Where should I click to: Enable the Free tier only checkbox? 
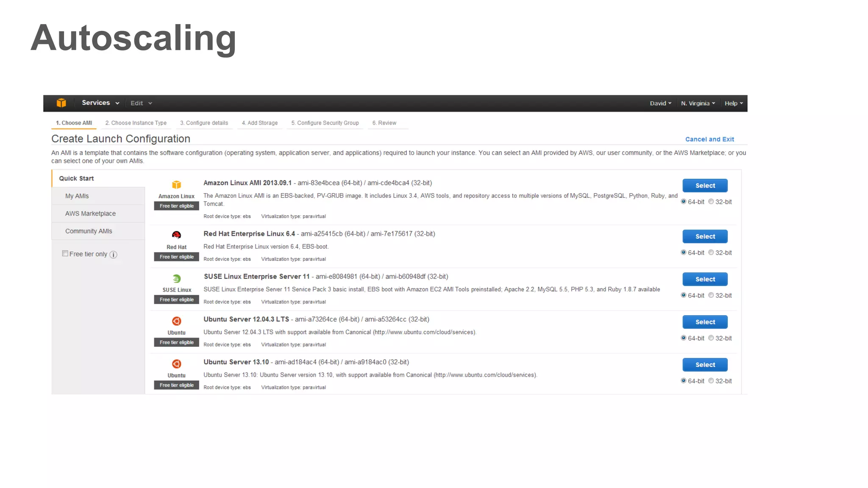point(65,254)
